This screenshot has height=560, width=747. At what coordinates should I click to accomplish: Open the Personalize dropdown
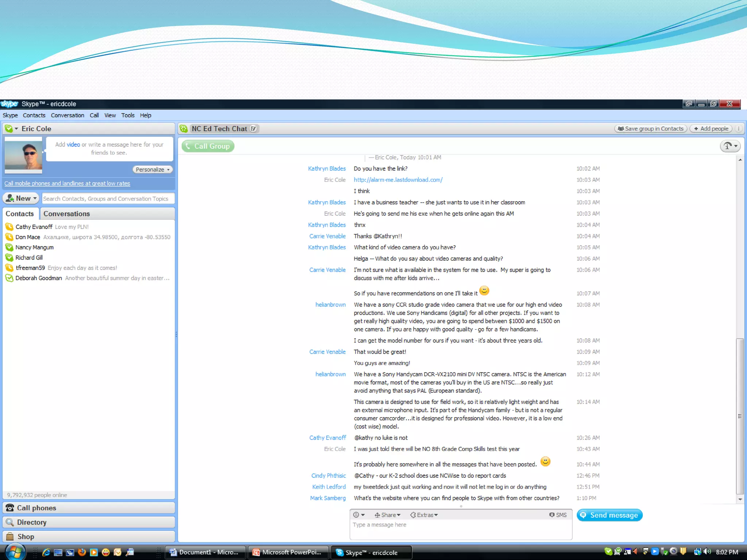pos(152,170)
